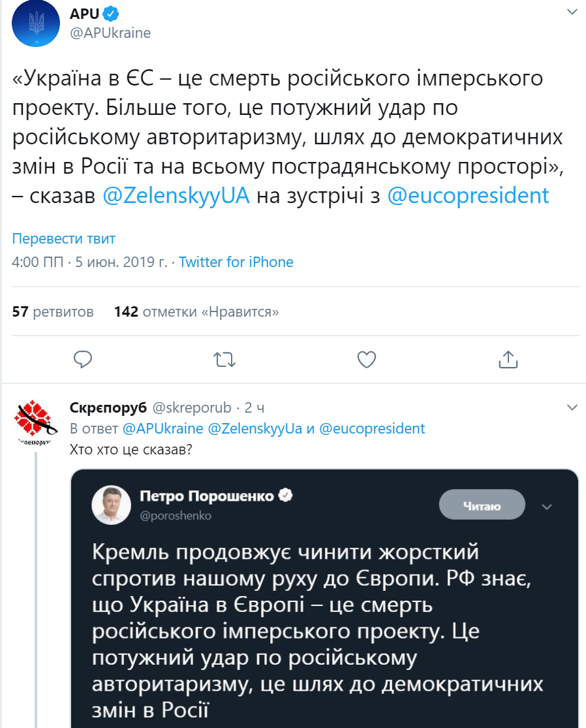
Task: Click Petro Poroshenko's profile photo
Action: tap(110, 505)
